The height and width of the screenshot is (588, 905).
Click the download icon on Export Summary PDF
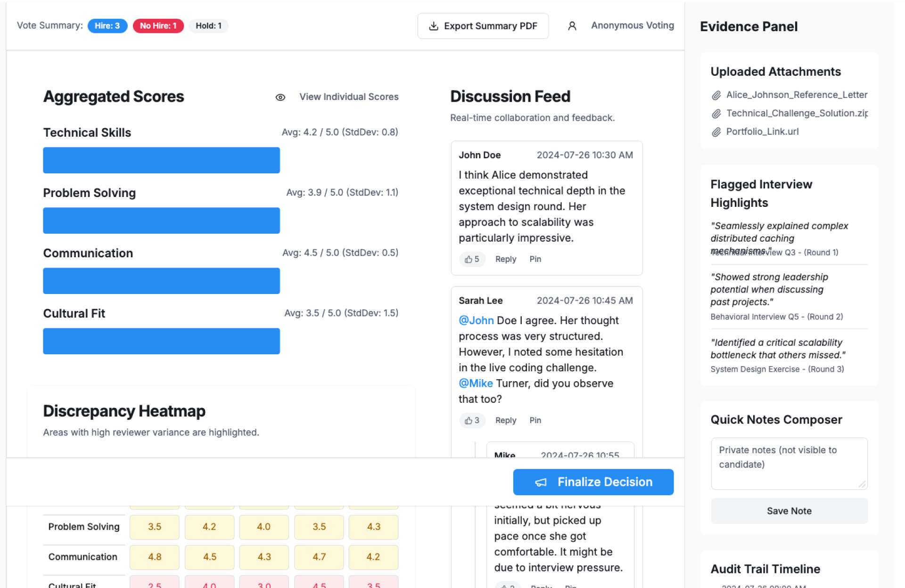(x=433, y=26)
